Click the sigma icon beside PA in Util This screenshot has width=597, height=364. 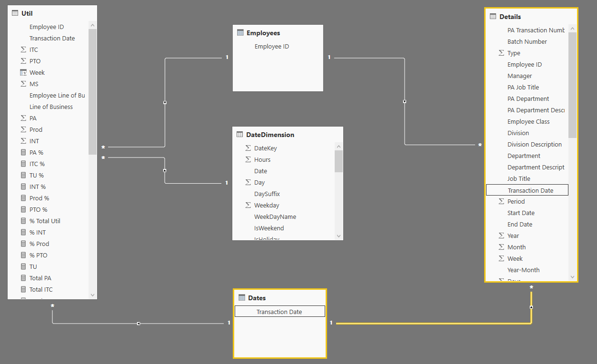click(x=23, y=118)
